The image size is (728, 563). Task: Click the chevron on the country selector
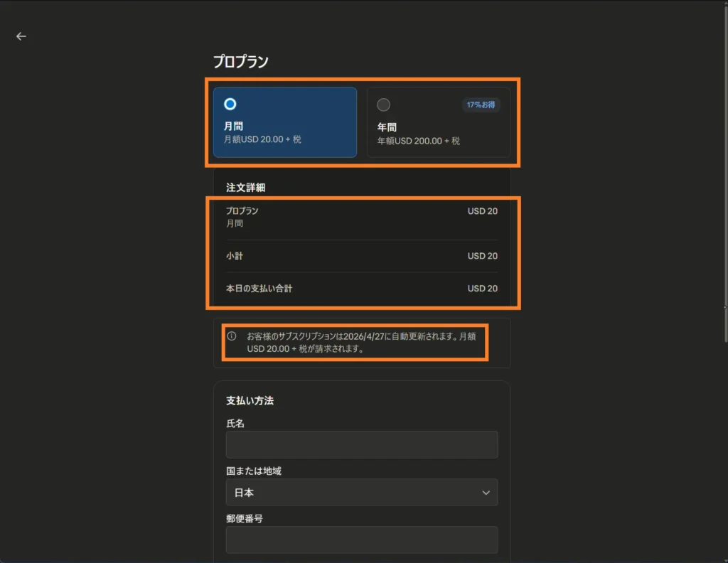pyautogui.click(x=486, y=492)
